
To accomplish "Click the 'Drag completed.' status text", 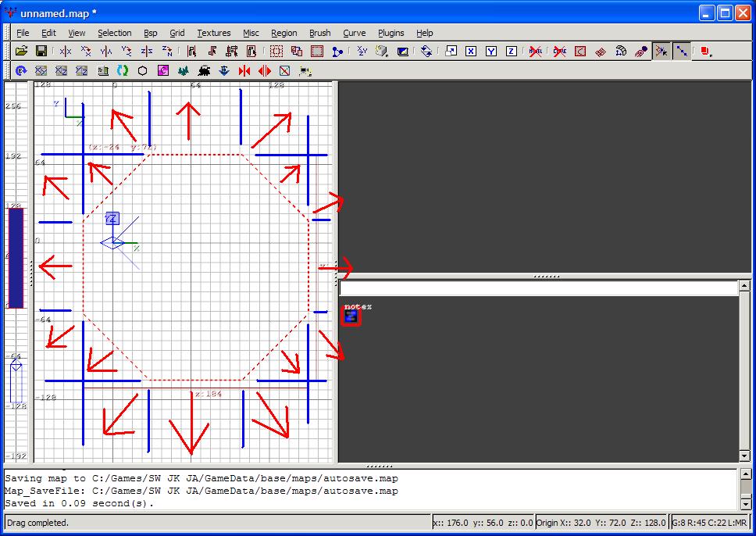I will click(38, 523).
